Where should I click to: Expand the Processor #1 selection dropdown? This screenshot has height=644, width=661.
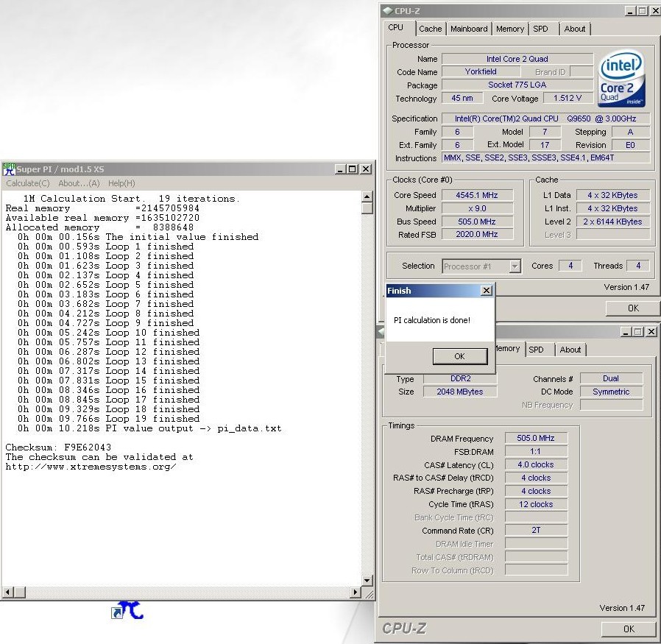coord(515,266)
